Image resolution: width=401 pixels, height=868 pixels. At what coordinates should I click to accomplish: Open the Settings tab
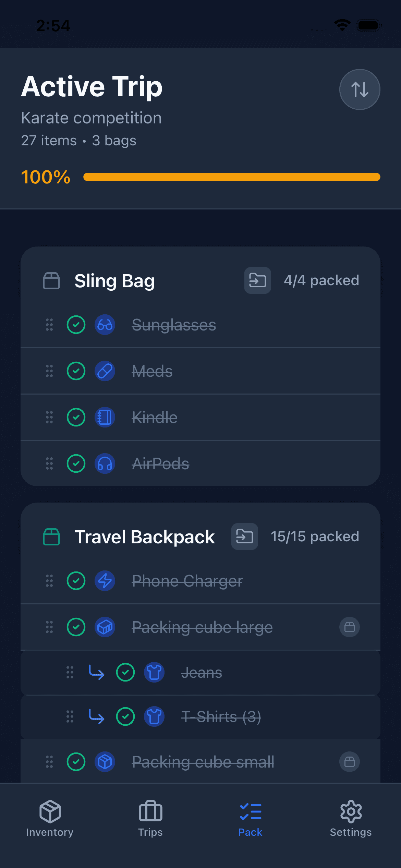[351, 819]
